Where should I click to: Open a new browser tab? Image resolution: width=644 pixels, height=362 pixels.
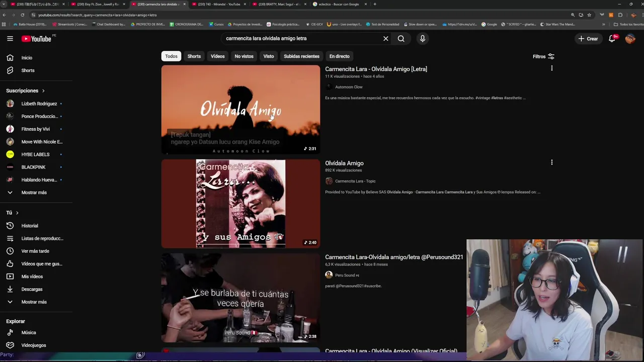click(x=375, y=4)
